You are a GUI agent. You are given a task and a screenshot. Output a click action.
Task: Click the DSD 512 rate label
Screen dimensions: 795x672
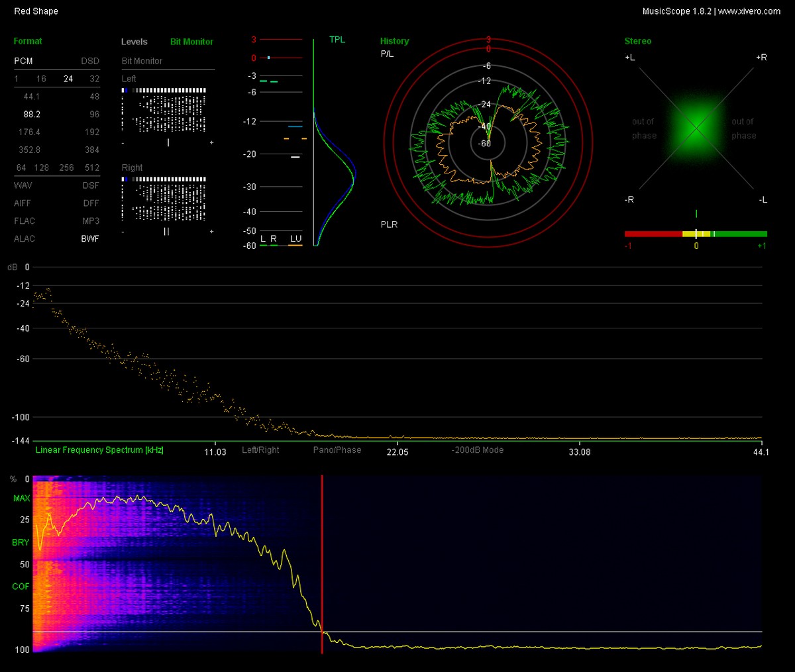click(x=92, y=168)
